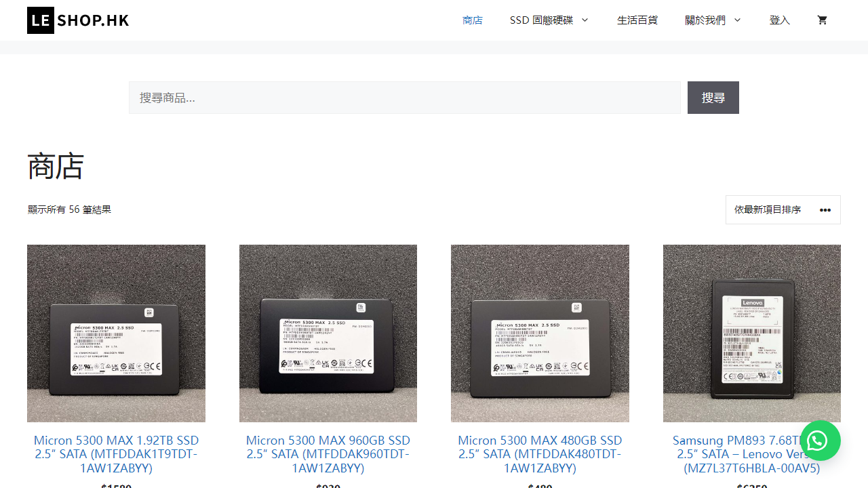The height and width of the screenshot is (488, 868).
Task: Open 生活百貨 menu item
Action: (x=637, y=20)
